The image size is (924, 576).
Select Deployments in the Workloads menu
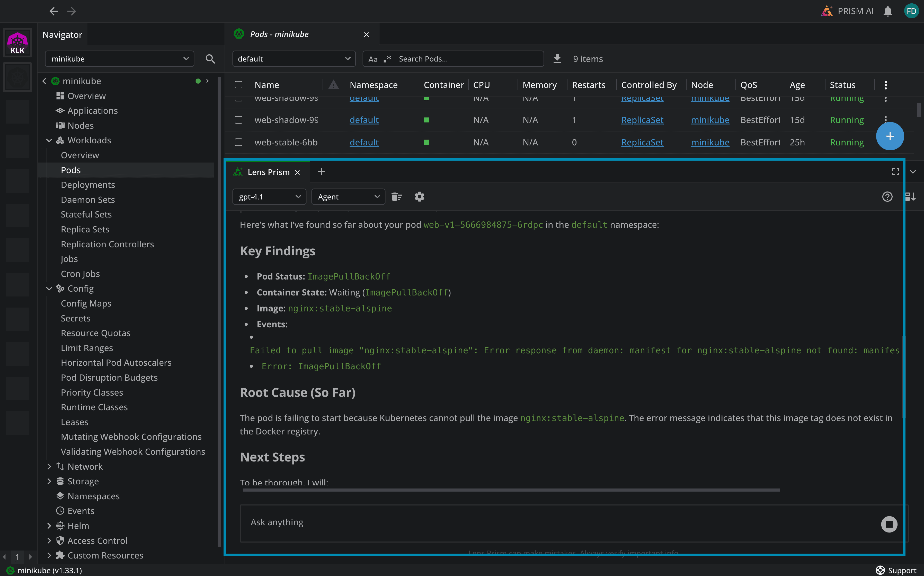click(88, 185)
